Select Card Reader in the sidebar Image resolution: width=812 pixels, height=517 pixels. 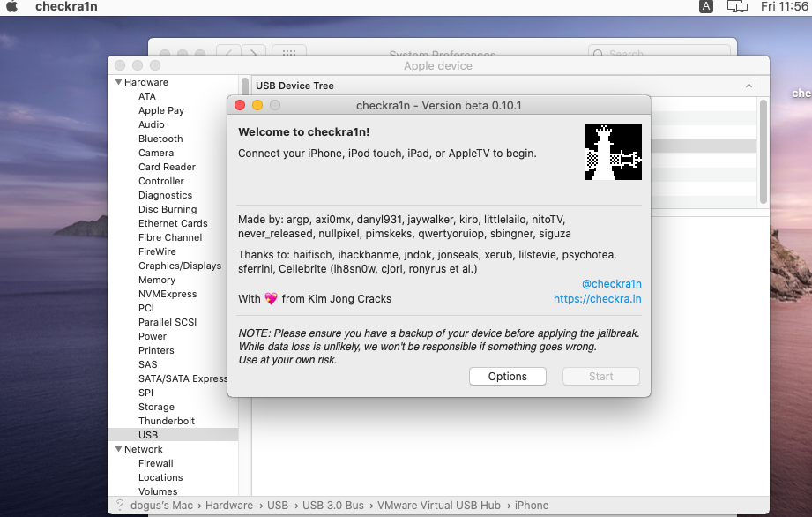pyautogui.click(x=167, y=167)
